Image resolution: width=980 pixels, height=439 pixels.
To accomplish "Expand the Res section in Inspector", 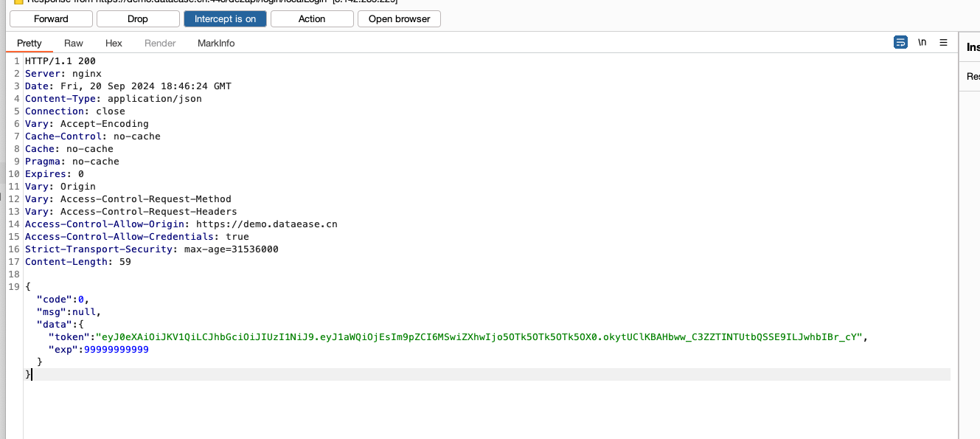I will 972,77.
